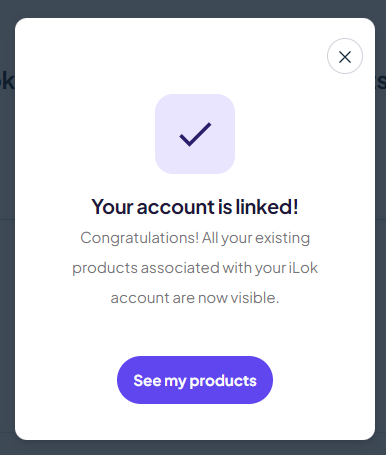Viewport: 386px width, 455px height.
Task: Close the account linked dialog
Action: coord(345,56)
